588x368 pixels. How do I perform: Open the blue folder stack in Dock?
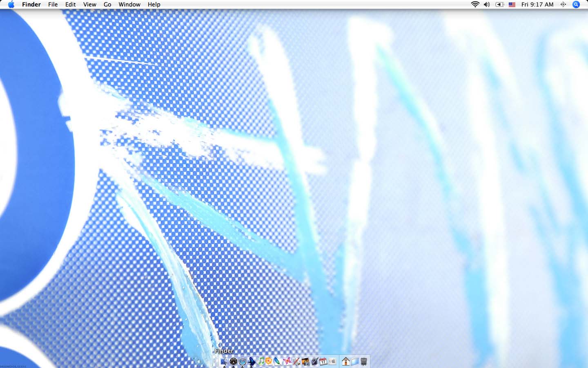pos(355,361)
